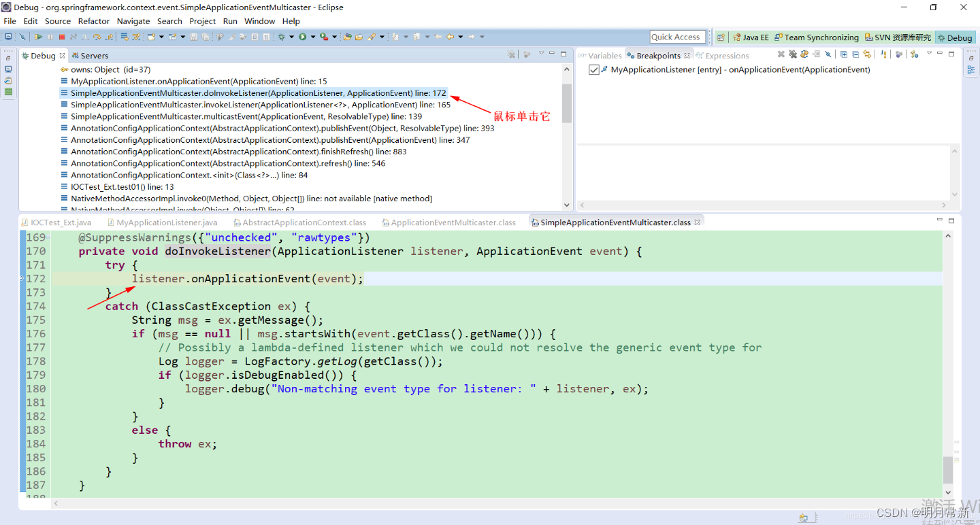Switch to the Servers tab
Viewport: 980px width, 525px height.
coord(89,56)
